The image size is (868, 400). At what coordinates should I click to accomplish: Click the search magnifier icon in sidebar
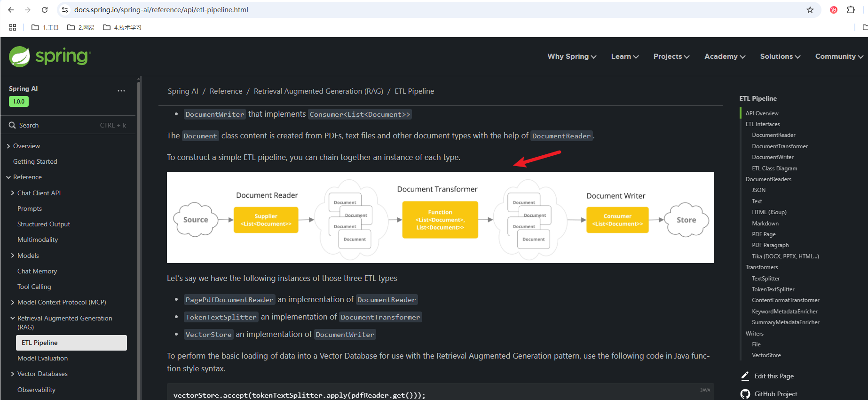12,125
